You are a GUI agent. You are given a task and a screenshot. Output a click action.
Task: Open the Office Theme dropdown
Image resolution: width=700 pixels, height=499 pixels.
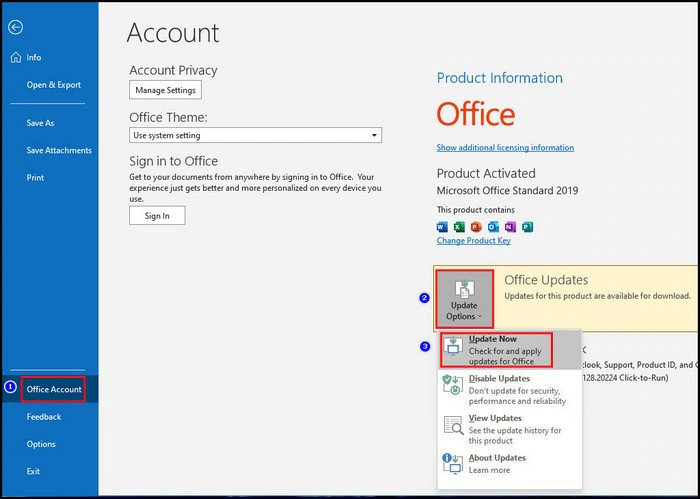255,135
